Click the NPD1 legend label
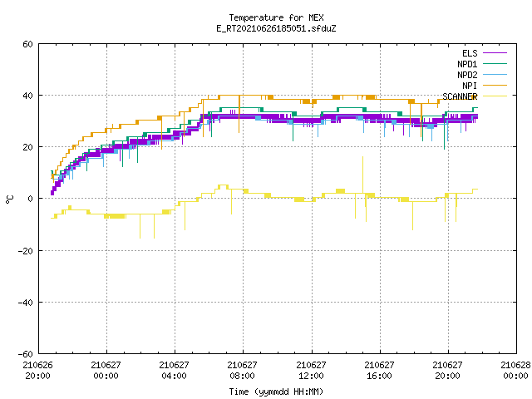 click(467, 64)
